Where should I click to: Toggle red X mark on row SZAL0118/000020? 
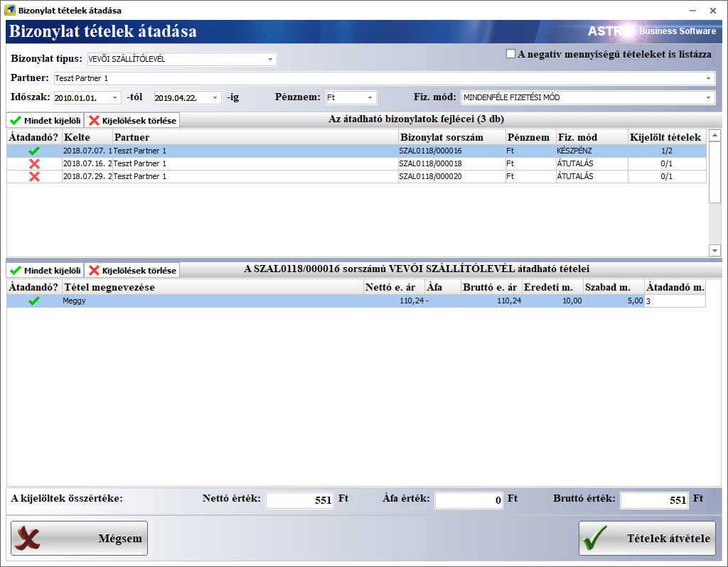34,176
